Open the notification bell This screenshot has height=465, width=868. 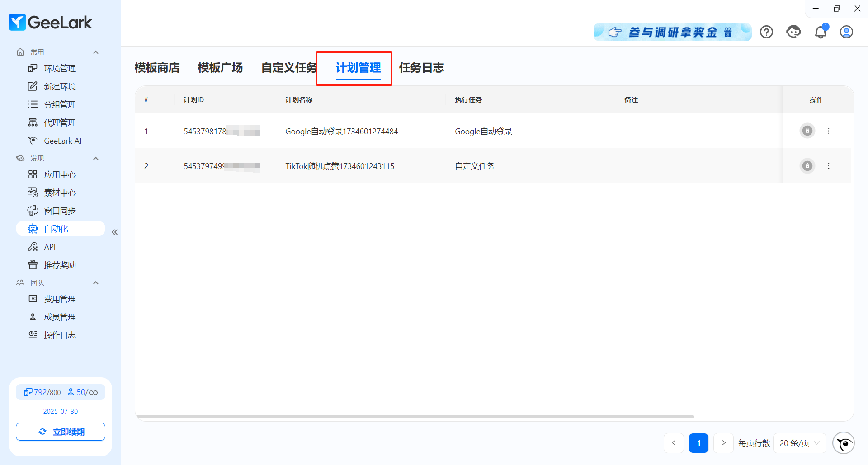pos(821,32)
